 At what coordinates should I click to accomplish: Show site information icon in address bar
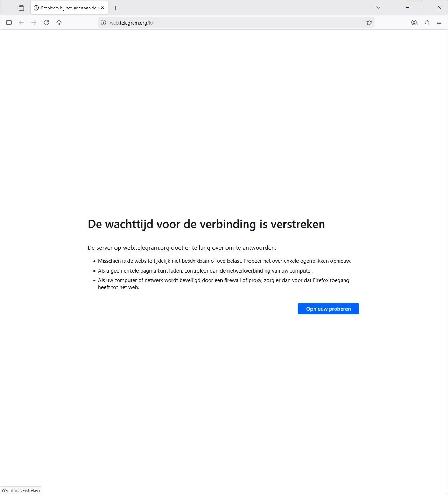tap(103, 22)
